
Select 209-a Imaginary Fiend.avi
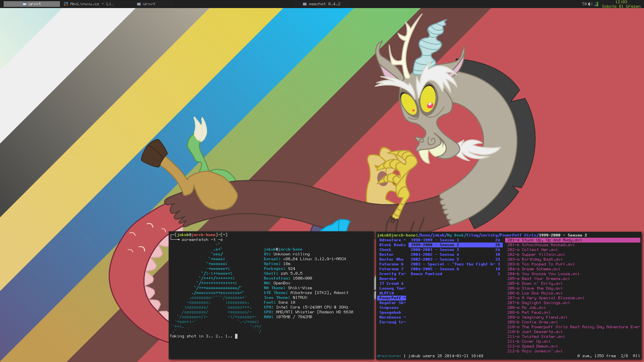point(537,317)
